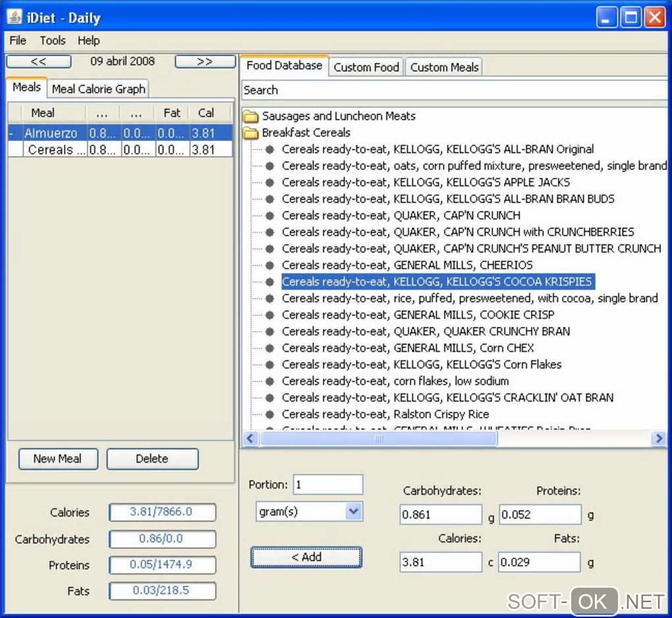Click the horizontal scrollbar left arrow
The width and height of the screenshot is (672, 618).
point(251,438)
